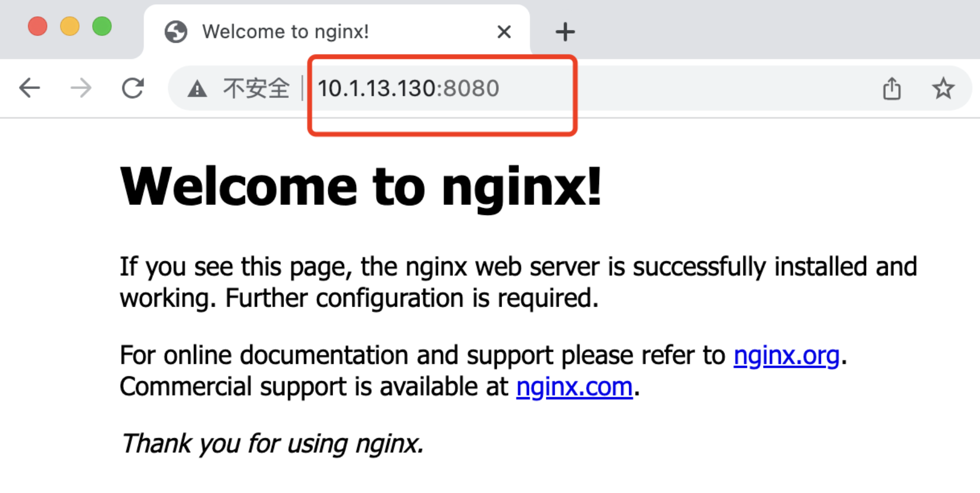
Task: Open the nginx.org link
Action: tap(786, 356)
